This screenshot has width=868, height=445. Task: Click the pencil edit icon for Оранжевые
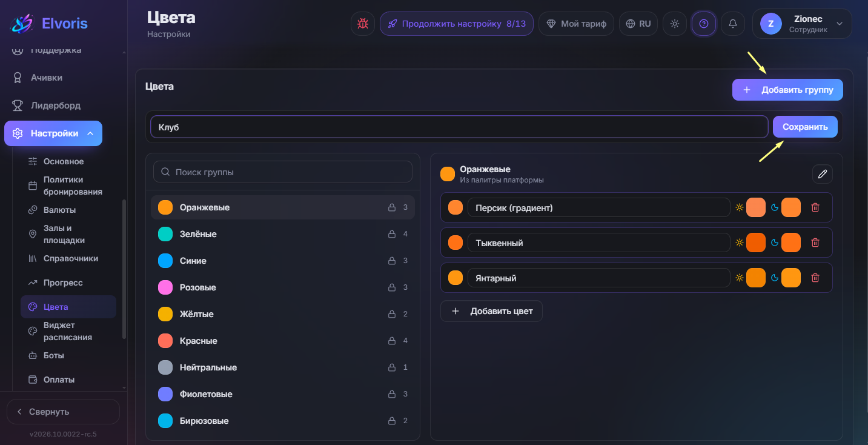tap(823, 174)
